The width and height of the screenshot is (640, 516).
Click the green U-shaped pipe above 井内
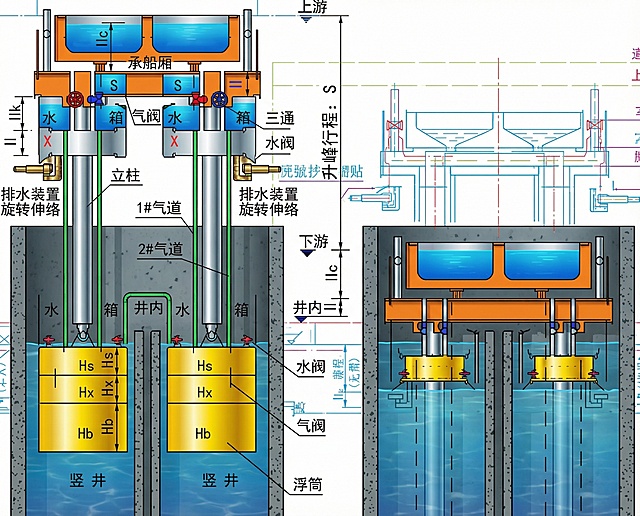pos(147,316)
